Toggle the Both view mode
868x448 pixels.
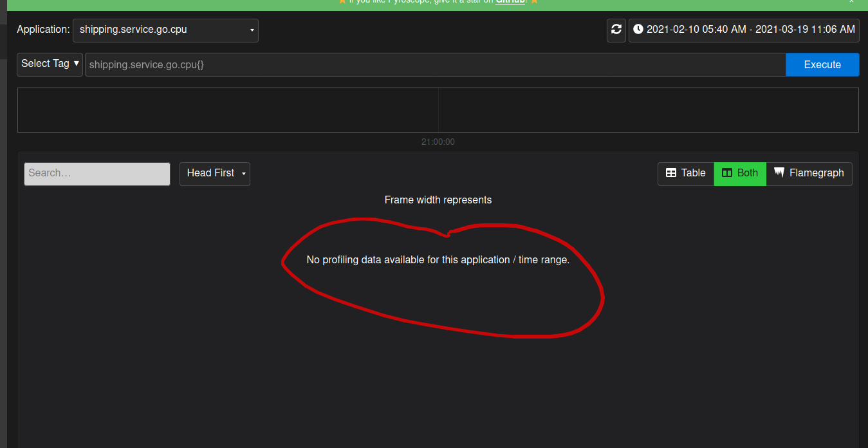(x=740, y=173)
